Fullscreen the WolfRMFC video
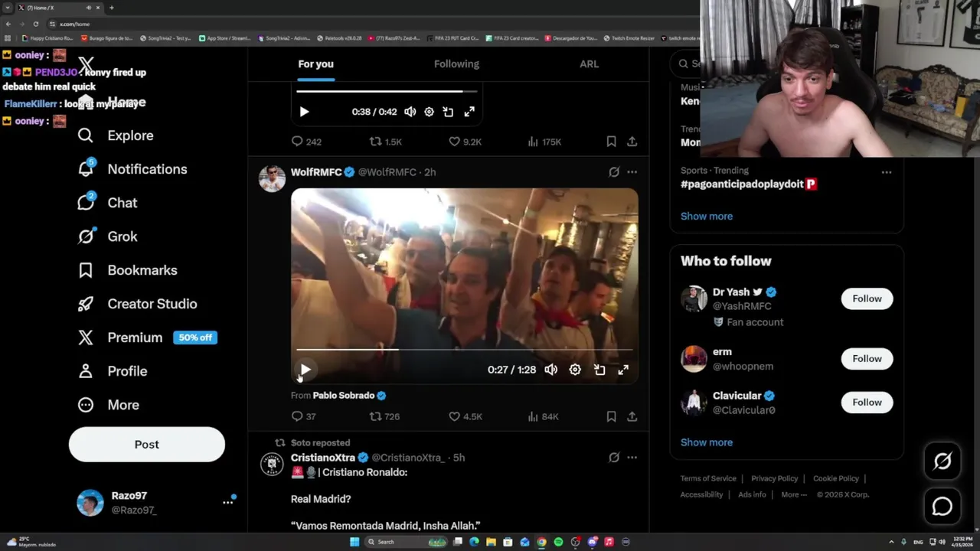 (x=623, y=370)
